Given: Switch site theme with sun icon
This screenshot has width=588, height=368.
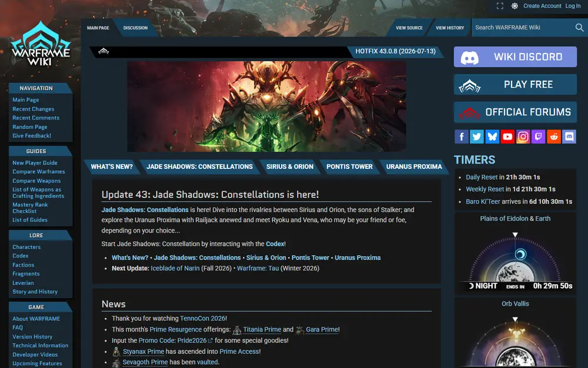Looking at the screenshot, I should point(514,6).
